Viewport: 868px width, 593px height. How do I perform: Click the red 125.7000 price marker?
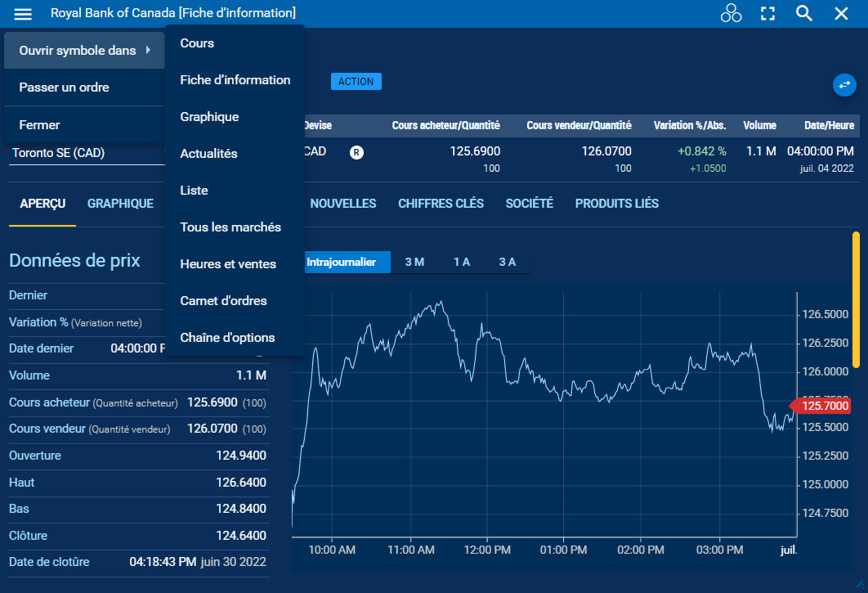pos(820,406)
